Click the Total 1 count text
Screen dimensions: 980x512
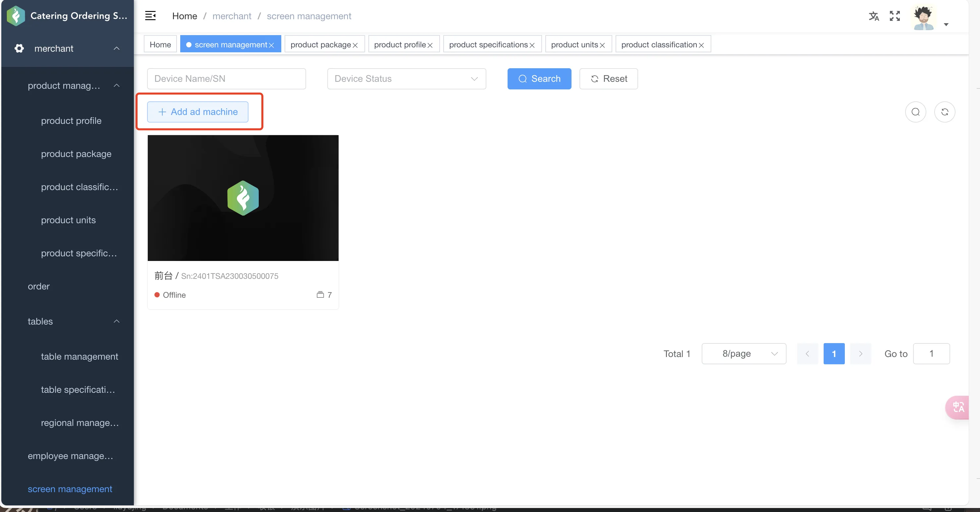[677, 354]
